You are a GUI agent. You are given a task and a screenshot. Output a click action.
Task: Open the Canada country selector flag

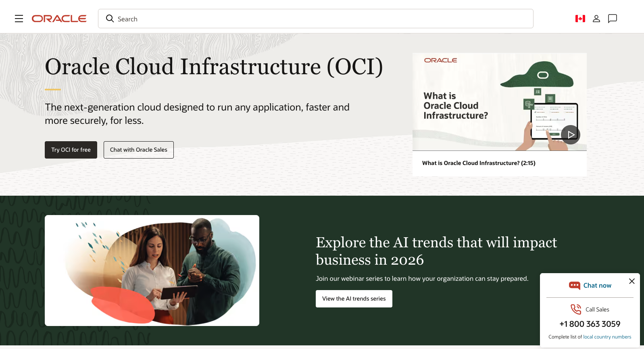pyautogui.click(x=580, y=19)
